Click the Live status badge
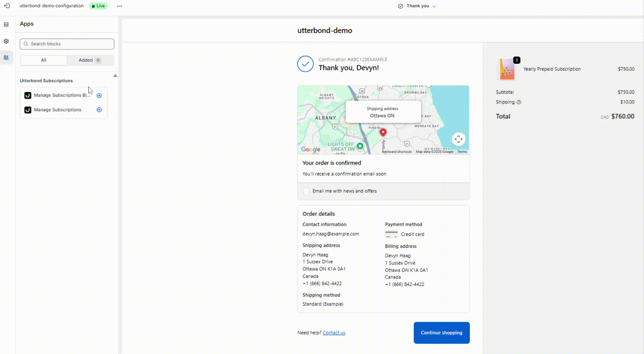644x354 pixels. point(99,6)
